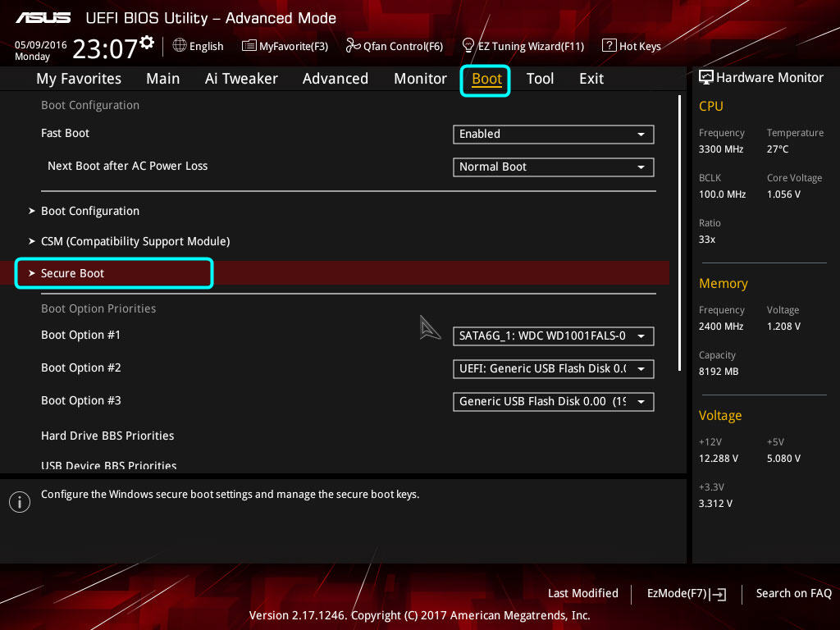Click the 12.288 V value
The width and height of the screenshot is (840, 630).
coord(719,458)
